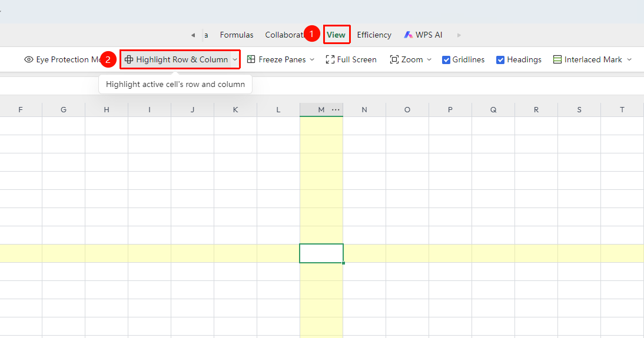Select column K header
Screen dimensions: 644x338
pos(235,109)
